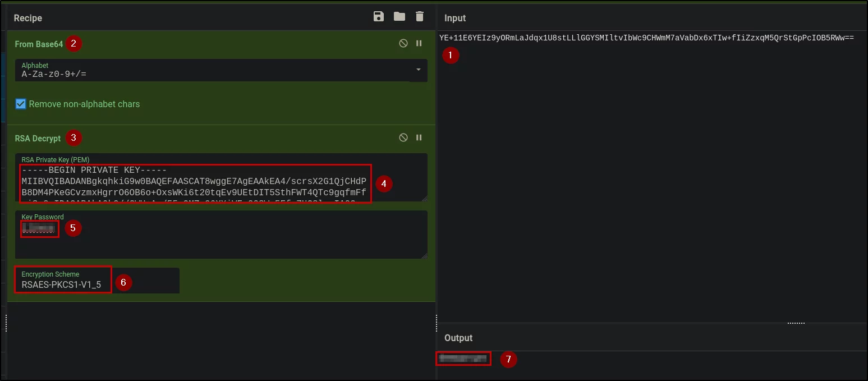Toggle Remove non-alphabet chars checkbox
The width and height of the screenshot is (868, 381).
21,104
